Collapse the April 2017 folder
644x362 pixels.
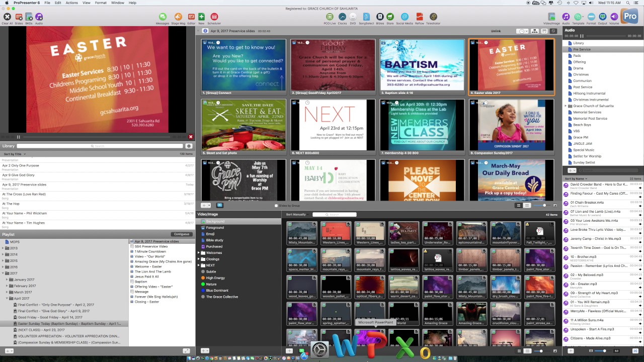(7, 299)
